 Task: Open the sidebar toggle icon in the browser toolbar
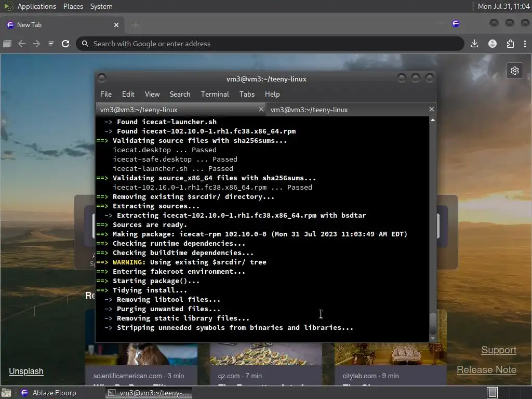click(7, 44)
